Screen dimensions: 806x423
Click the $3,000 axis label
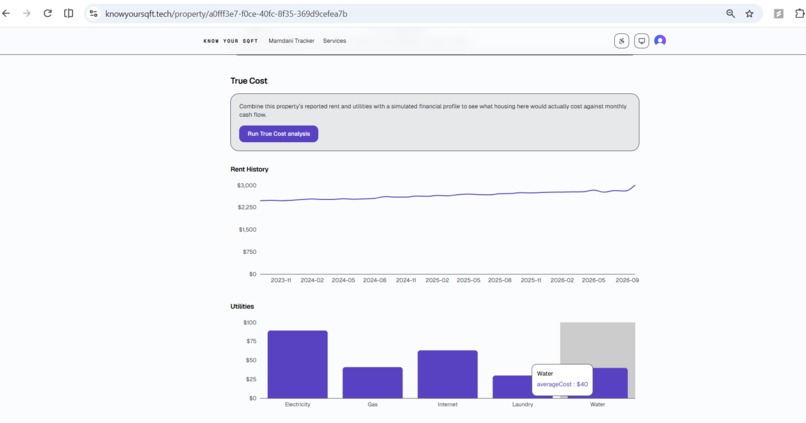click(x=247, y=185)
